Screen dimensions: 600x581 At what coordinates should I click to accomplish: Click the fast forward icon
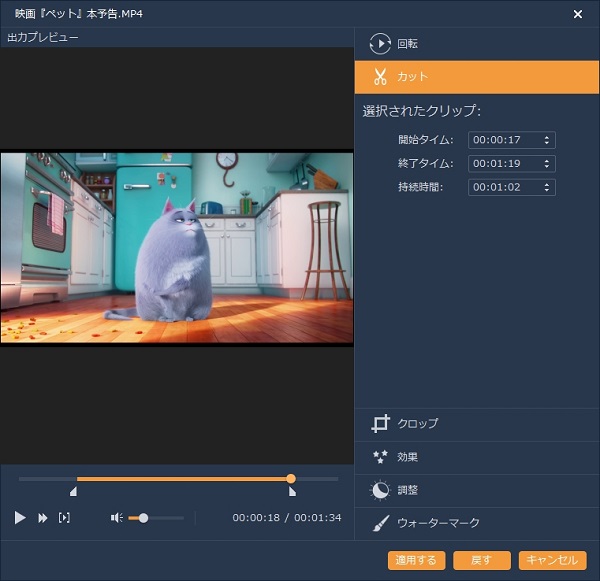[43, 518]
